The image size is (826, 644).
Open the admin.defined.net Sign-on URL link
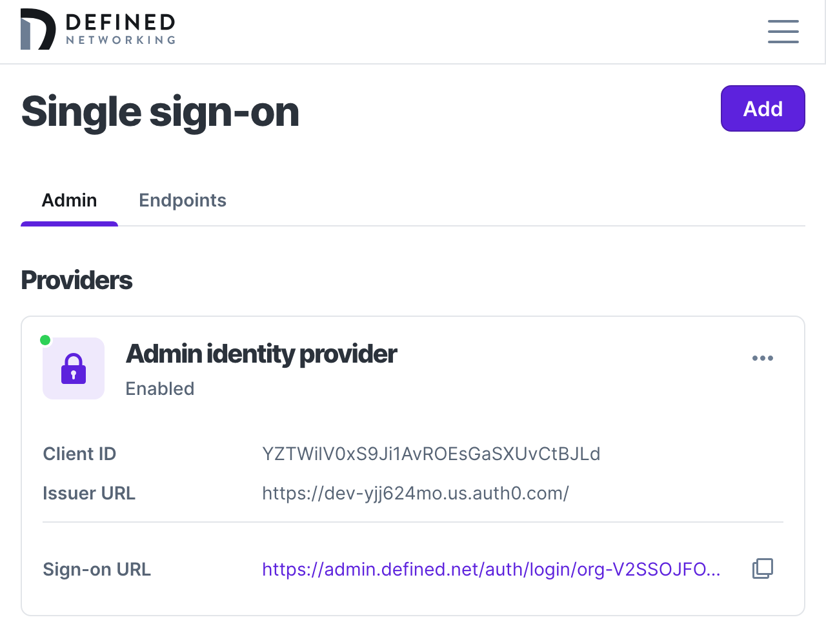click(x=490, y=569)
